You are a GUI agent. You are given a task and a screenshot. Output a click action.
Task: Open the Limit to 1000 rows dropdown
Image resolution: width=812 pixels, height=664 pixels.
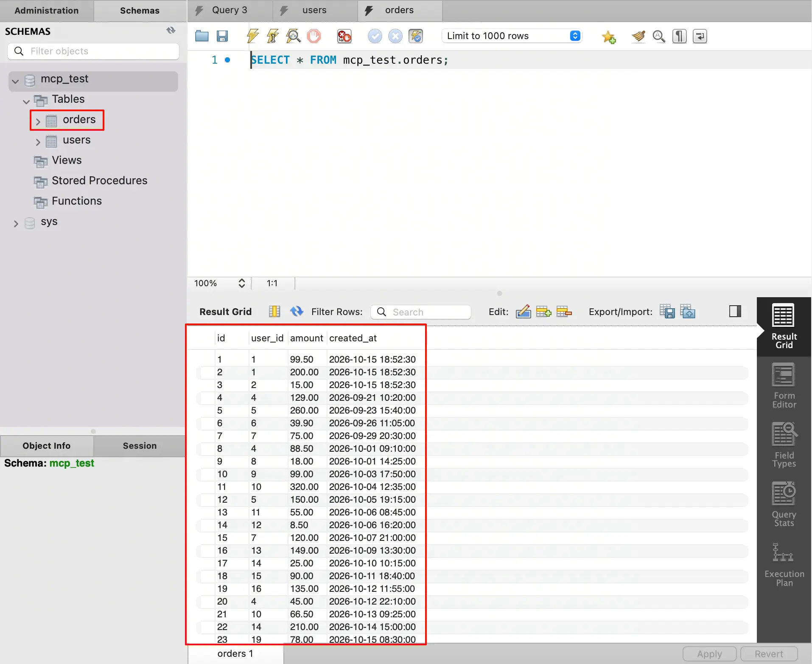tap(512, 36)
